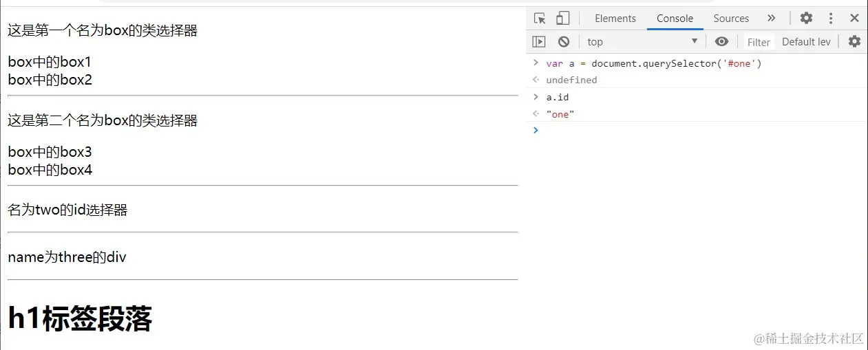Select the Console tab
This screenshot has width=868, height=350.
[675, 19]
